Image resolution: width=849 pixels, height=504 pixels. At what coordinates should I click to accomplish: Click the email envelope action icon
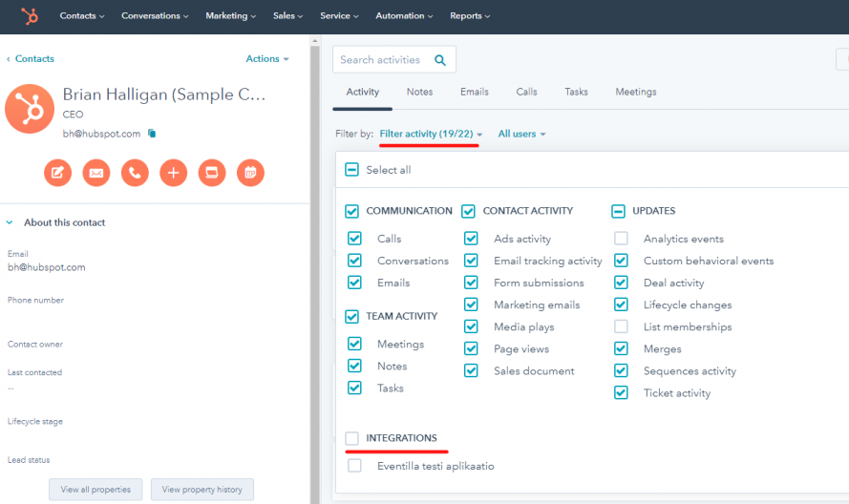point(96,173)
